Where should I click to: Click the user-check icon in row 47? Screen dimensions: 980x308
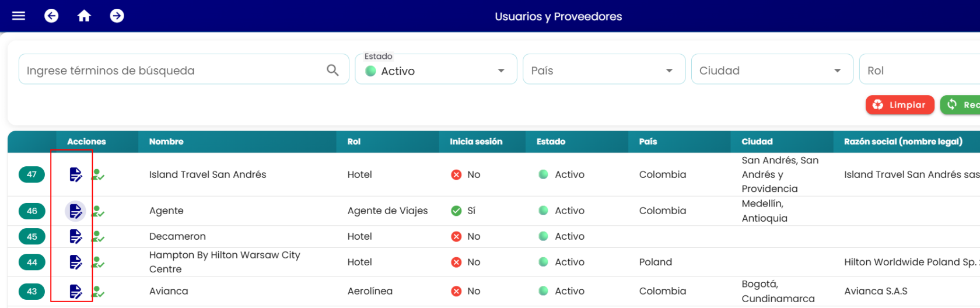click(x=98, y=174)
